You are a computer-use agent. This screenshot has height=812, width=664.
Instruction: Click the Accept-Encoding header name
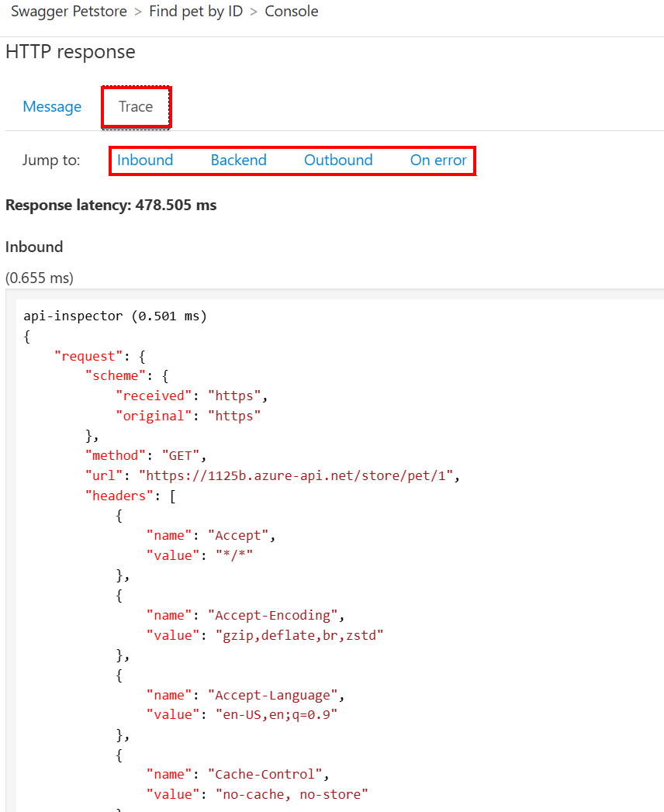click(x=272, y=615)
